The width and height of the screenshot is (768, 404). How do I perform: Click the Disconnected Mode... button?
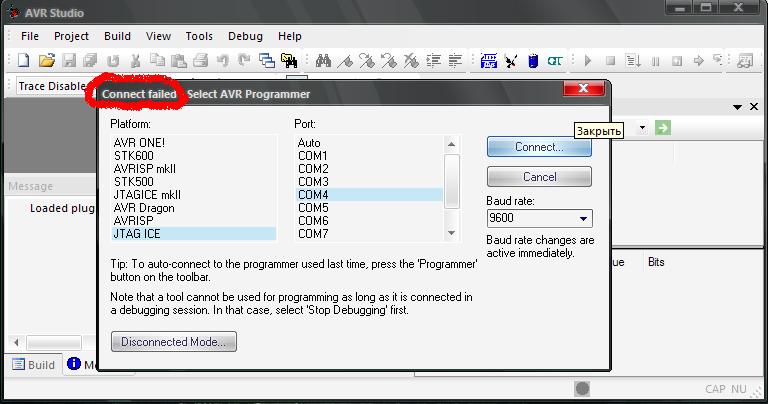coord(174,342)
